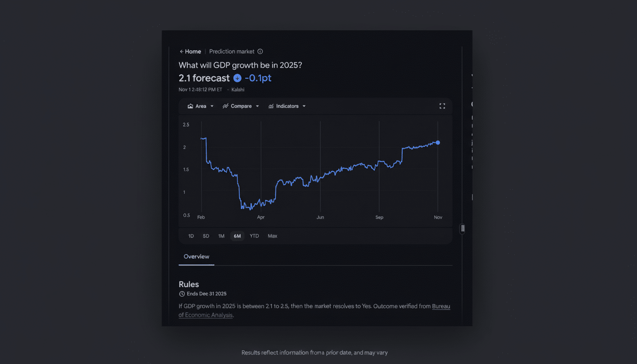Click the latest data point on the chart

coord(437,142)
